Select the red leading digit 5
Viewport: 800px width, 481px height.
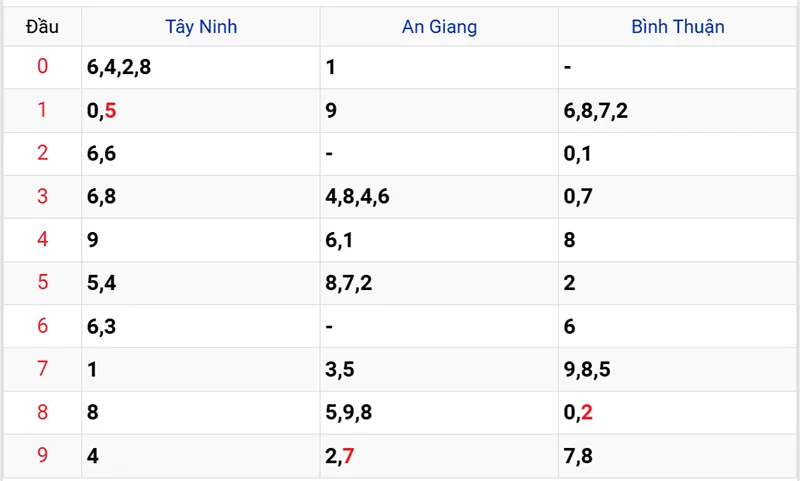pos(42,283)
